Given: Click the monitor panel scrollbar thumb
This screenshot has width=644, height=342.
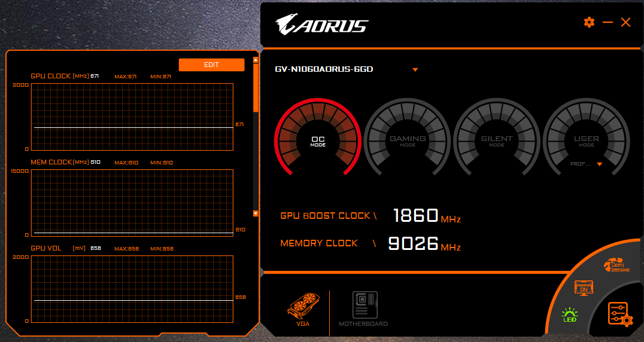Looking at the screenshot, I should tap(256, 87).
